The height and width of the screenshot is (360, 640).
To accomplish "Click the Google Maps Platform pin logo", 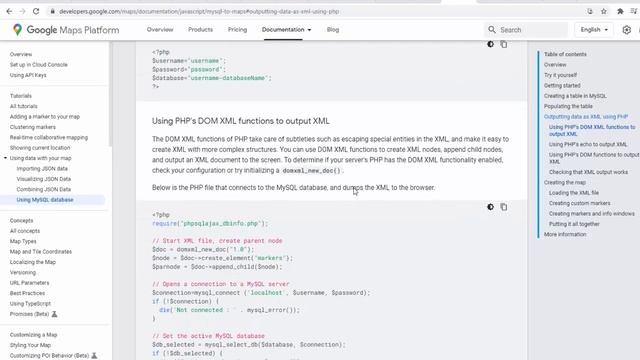I will coord(17,29).
